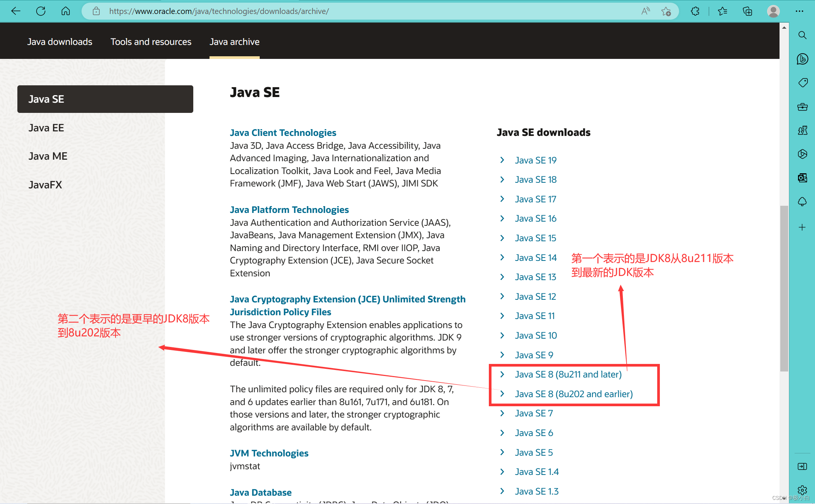Image resolution: width=815 pixels, height=504 pixels.
Task: Expand the Java SE 17 chevron
Action: tap(502, 199)
